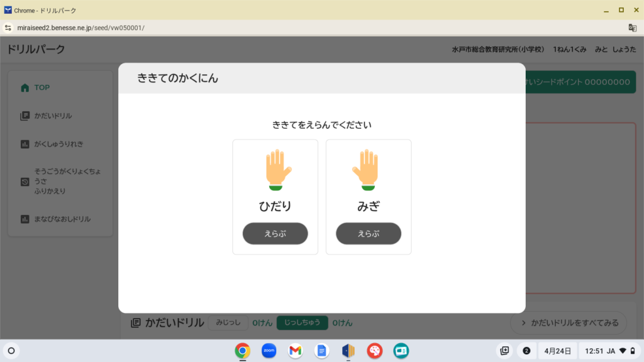Select the みじっし tab
Screen dimensions: 644x362
coord(228,322)
